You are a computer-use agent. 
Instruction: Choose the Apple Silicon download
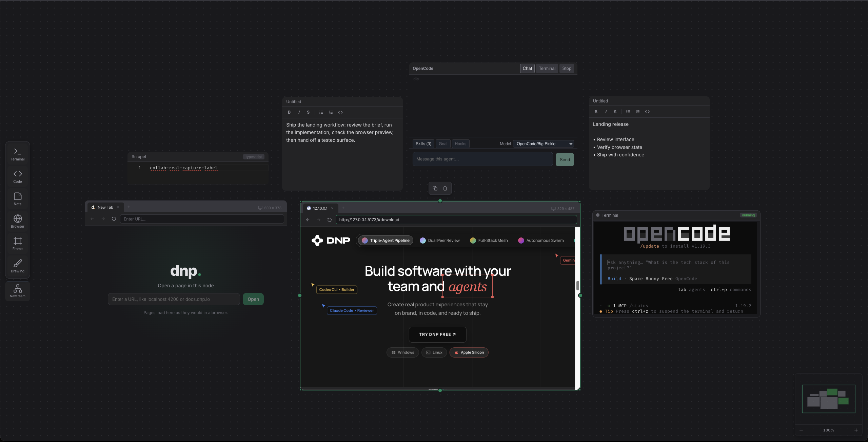click(x=469, y=352)
